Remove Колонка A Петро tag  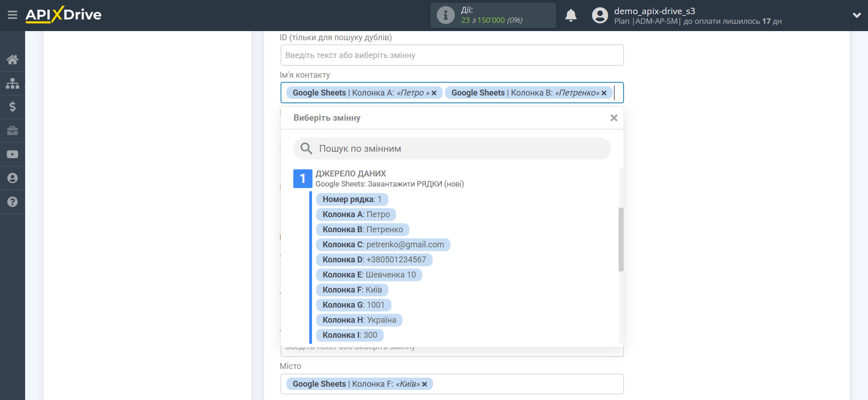434,93
